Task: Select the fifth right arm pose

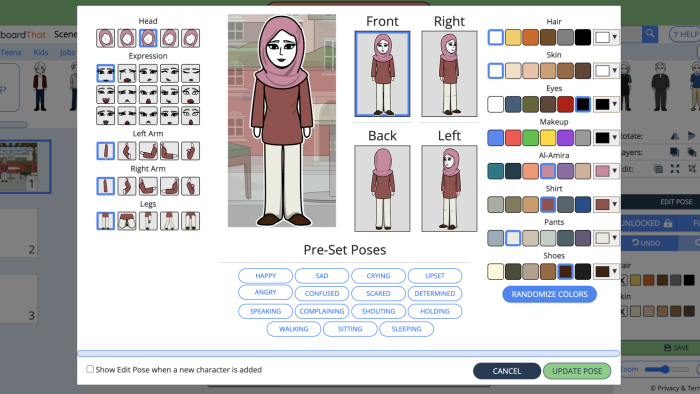Action: (191, 186)
